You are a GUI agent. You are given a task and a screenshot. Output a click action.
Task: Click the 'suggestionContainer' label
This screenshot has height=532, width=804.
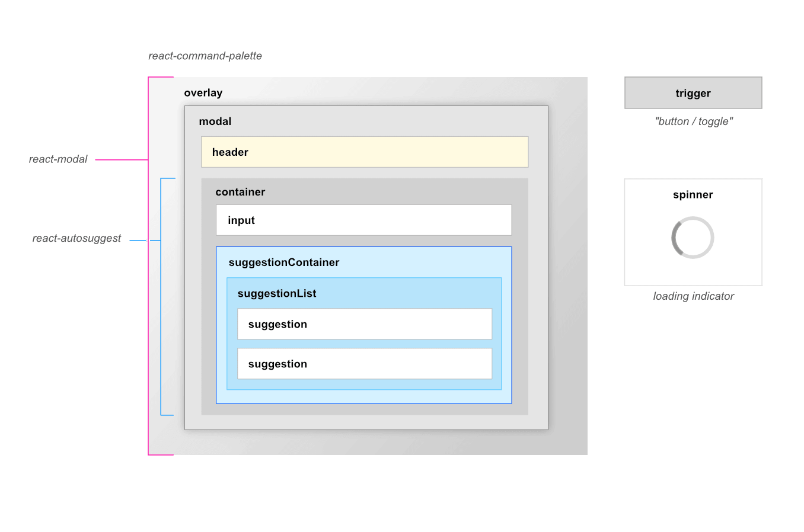pos(284,262)
